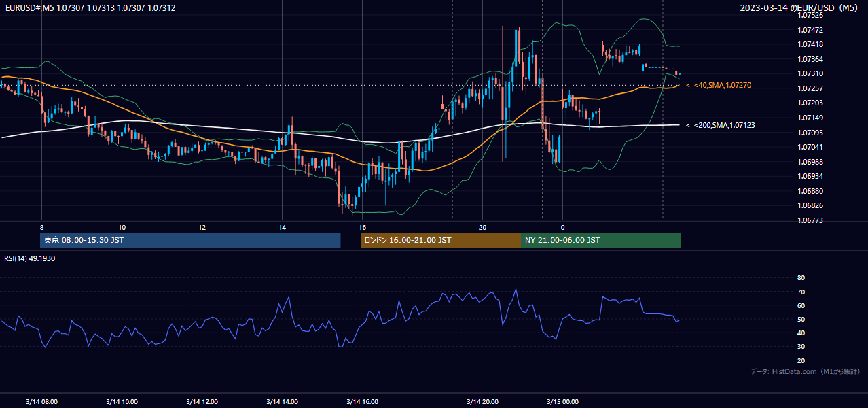Screen dimensions: 868x408
Task: Click the HistData.com data source credit
Action: (806, 371)
